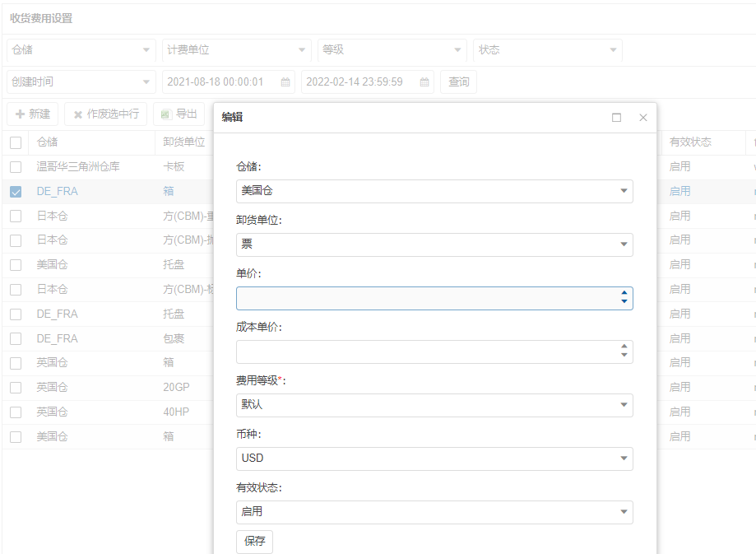Check the 美国仓 托盘 row checkbox
Screen dimensions: 756x554
coord(16,265)
